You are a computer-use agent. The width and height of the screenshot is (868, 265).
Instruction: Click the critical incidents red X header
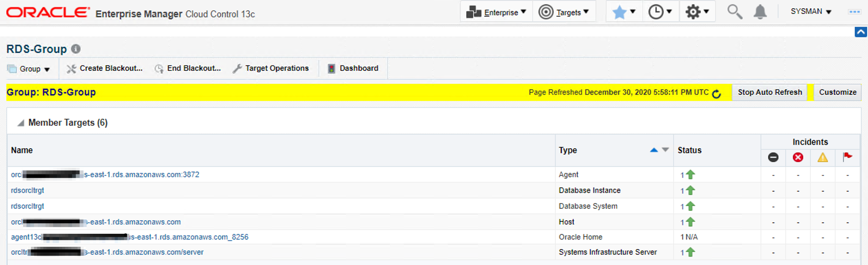[798, 158]
